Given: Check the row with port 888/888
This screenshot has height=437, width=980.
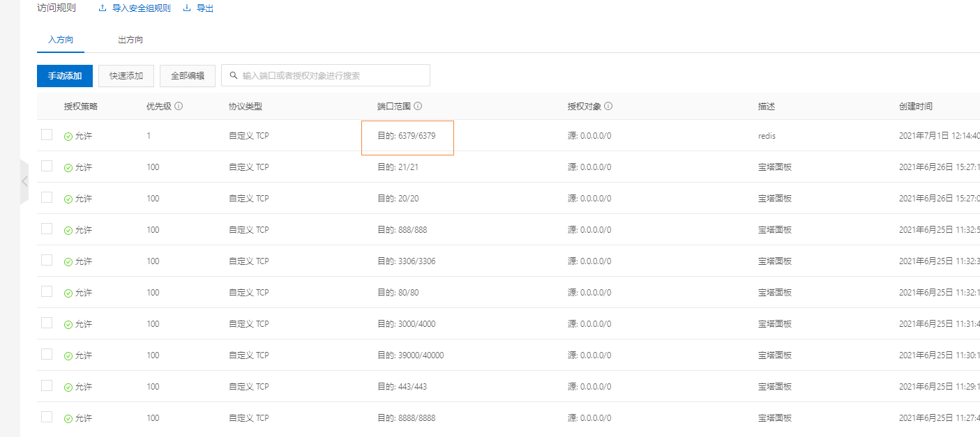Looking at the screenshot, I should click(47, 229).
